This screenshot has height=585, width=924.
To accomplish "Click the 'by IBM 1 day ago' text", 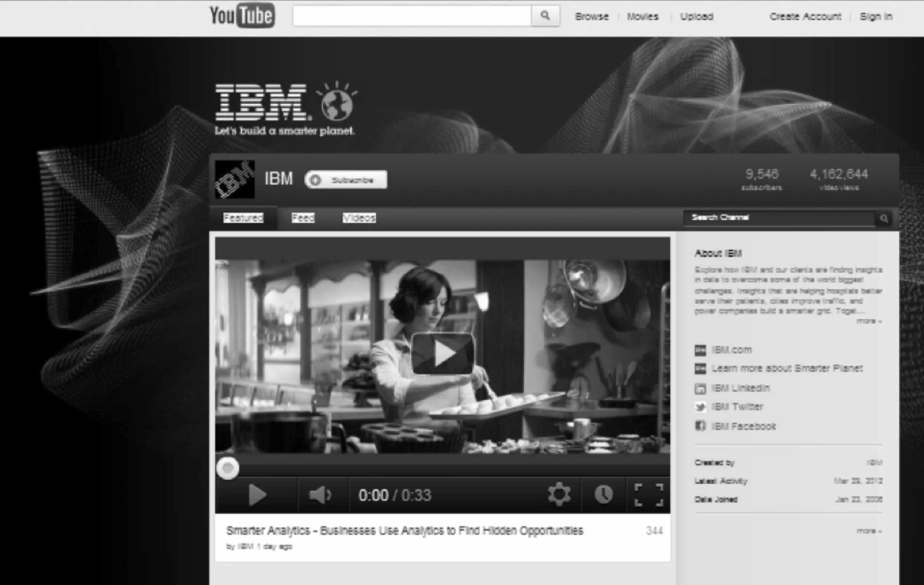I will (259, 547).
